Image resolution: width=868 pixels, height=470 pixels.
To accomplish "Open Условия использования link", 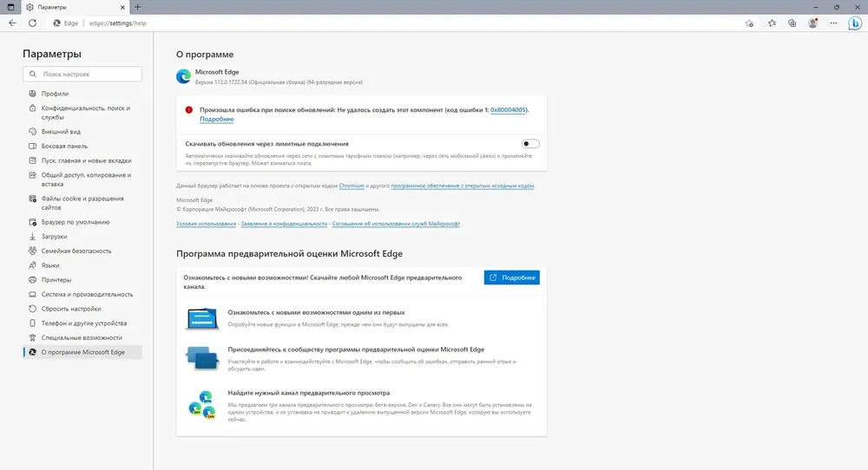I will (x=206, y=224).
